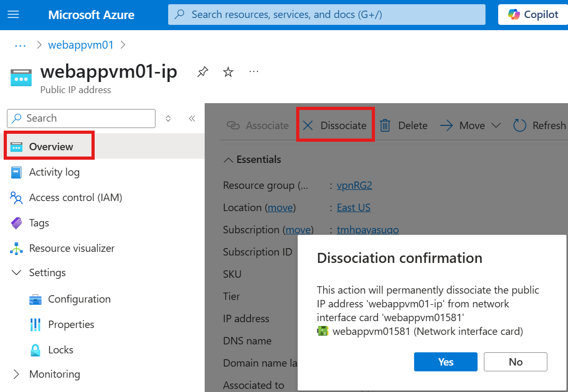
Task: Open Copilot
Action: [x=533, y=14]
